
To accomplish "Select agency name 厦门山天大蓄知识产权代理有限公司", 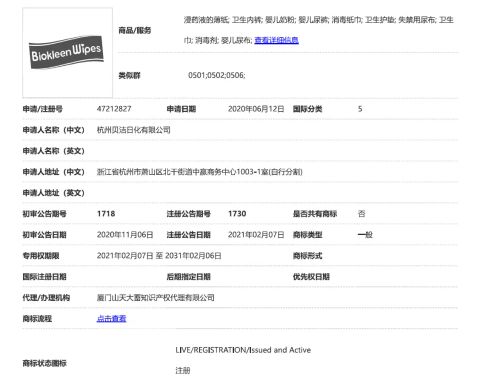I will pos(155,298).
